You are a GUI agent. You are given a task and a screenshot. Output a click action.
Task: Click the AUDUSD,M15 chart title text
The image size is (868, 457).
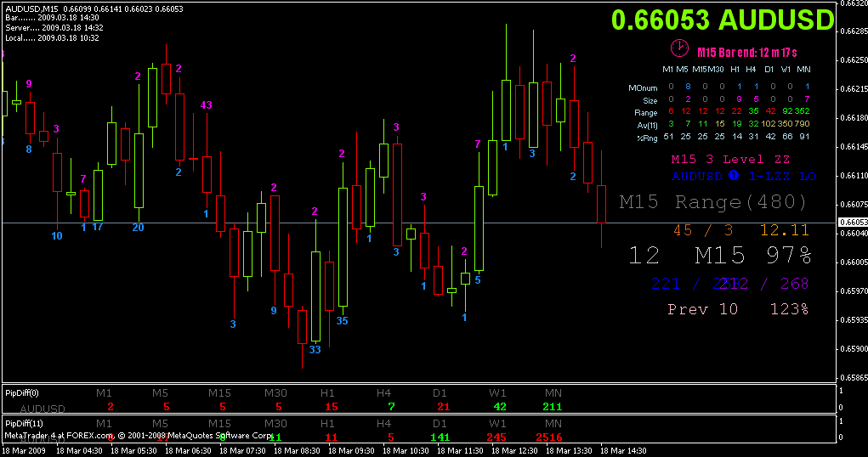(31, 8)
